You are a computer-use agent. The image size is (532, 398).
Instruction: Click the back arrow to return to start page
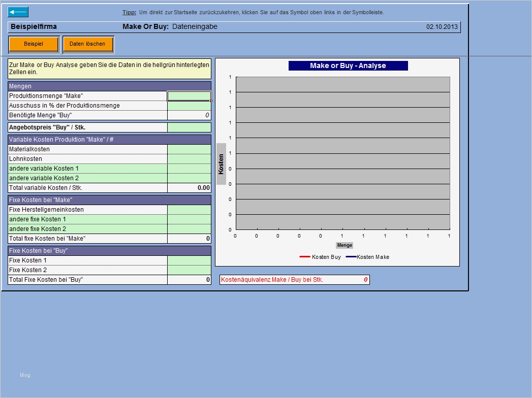point(17,11)
